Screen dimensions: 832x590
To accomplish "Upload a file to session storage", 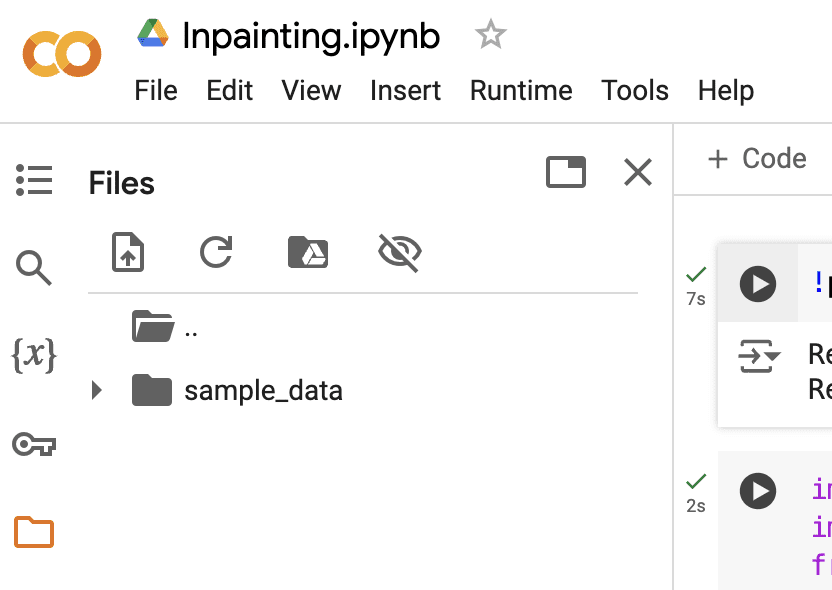I will 128,251.
